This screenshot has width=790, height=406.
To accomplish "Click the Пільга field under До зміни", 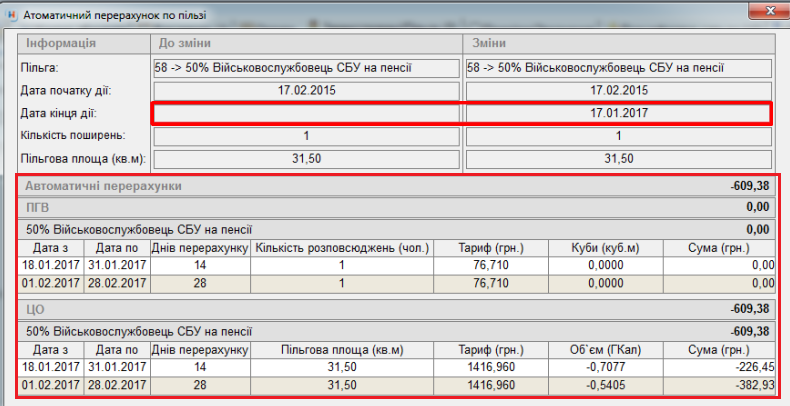I will (306, 68).
